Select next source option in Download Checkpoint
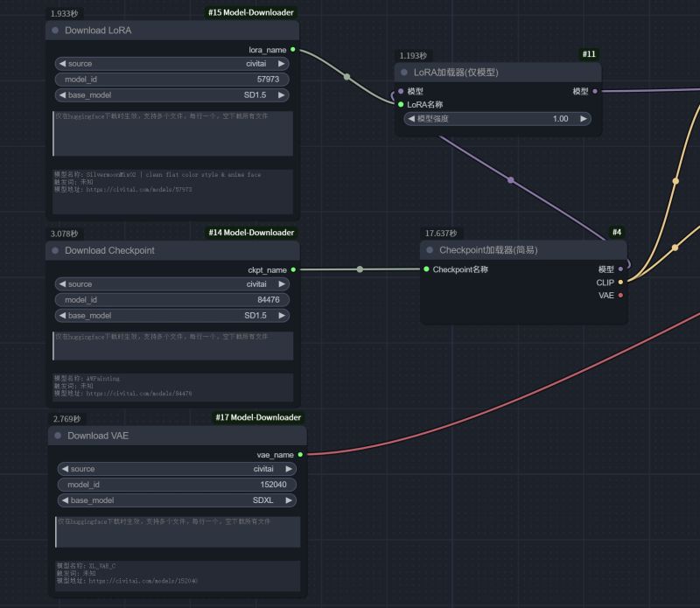The image size is (700, 608). click(x=282, y=284)
